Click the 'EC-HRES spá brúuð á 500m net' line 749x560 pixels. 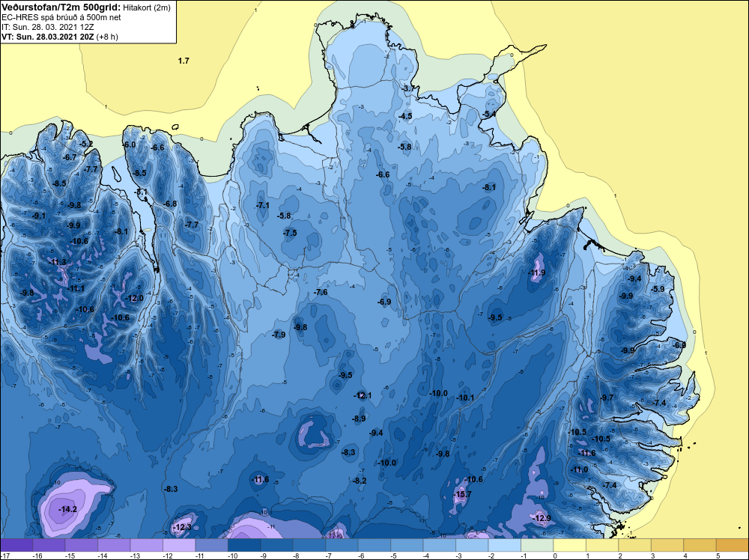61,17
